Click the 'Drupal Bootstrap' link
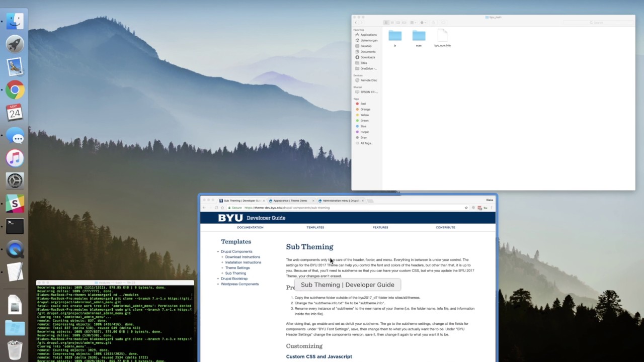 pos(234,279)
